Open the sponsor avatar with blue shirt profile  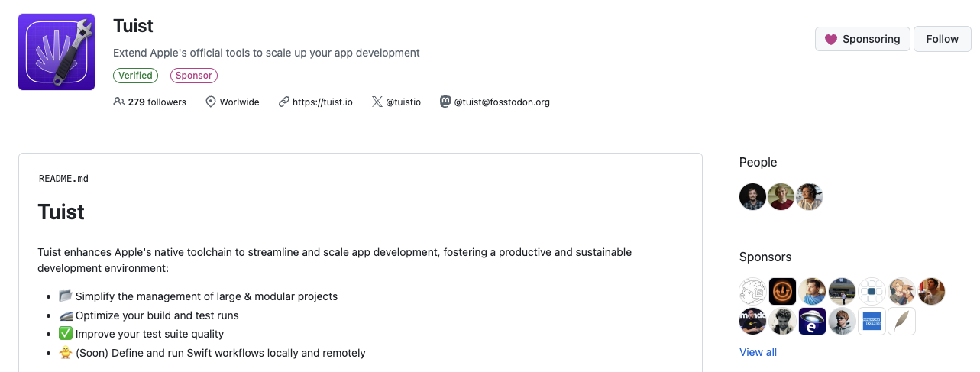813,291
